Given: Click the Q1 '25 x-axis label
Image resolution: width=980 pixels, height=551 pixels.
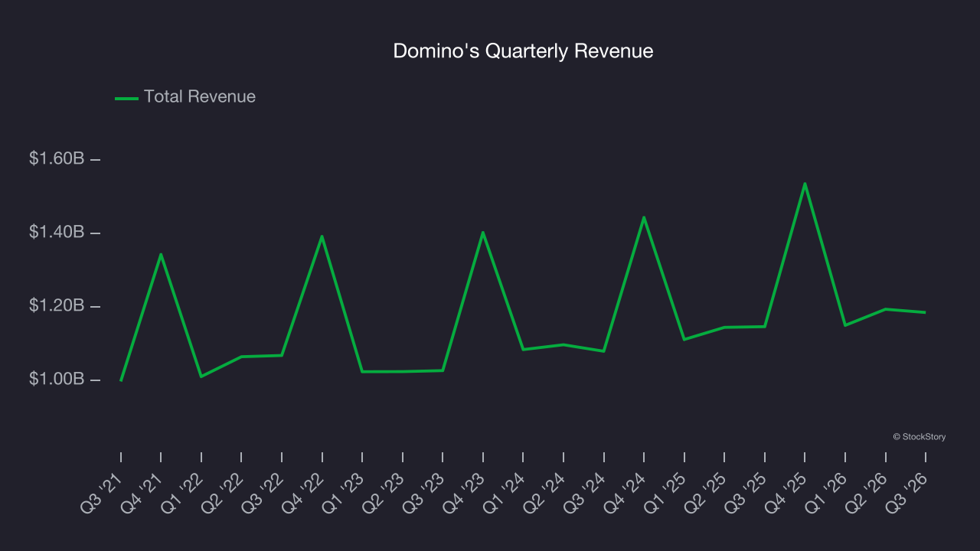Looking at the screenshot, I should pyautogui.click(x=667, y=492).
